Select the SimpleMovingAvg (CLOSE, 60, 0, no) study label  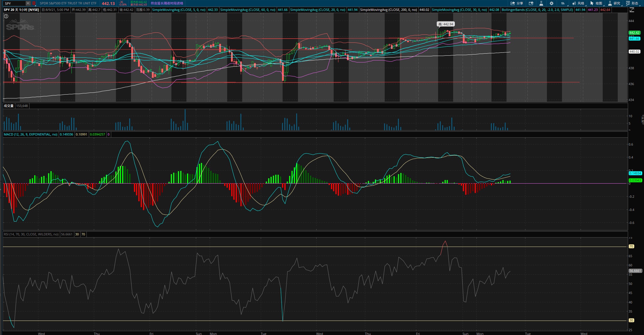pyautogui.click(x=248, y=10)
